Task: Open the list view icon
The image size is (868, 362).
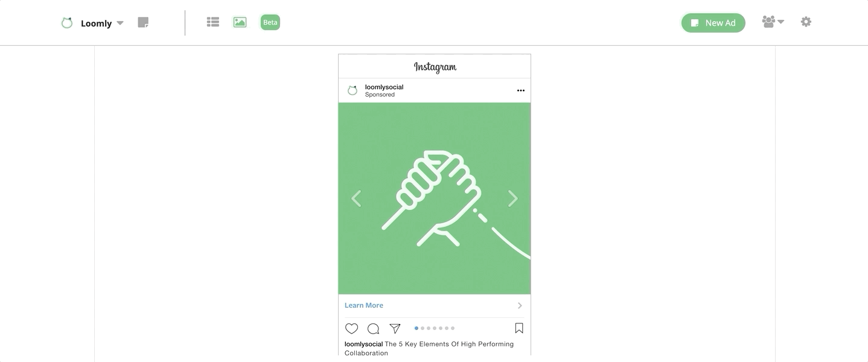Action: point(212,22)
